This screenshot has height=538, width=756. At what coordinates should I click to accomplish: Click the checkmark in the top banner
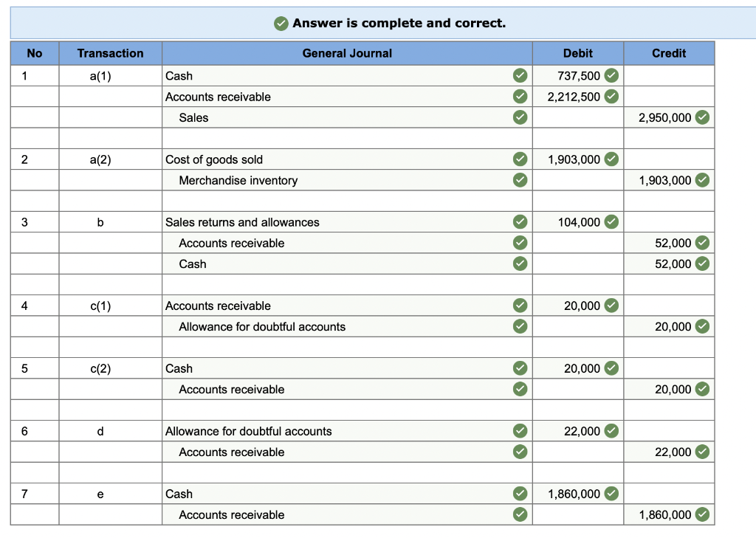(280, 23)
